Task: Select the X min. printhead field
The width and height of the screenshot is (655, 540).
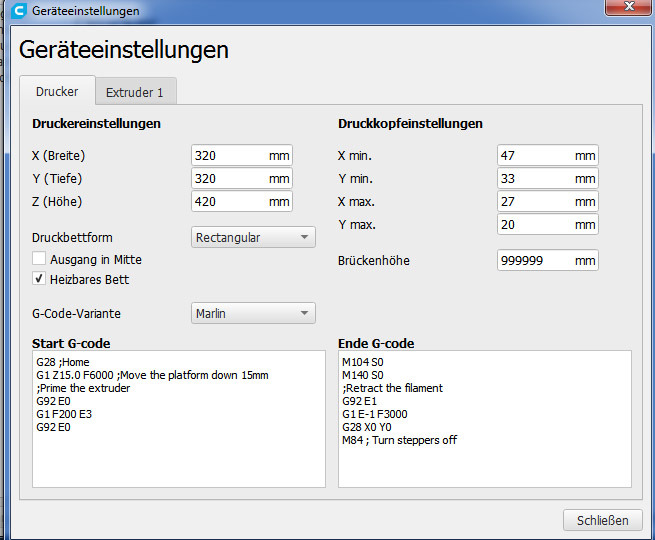Action: click(x=535, y=156)
